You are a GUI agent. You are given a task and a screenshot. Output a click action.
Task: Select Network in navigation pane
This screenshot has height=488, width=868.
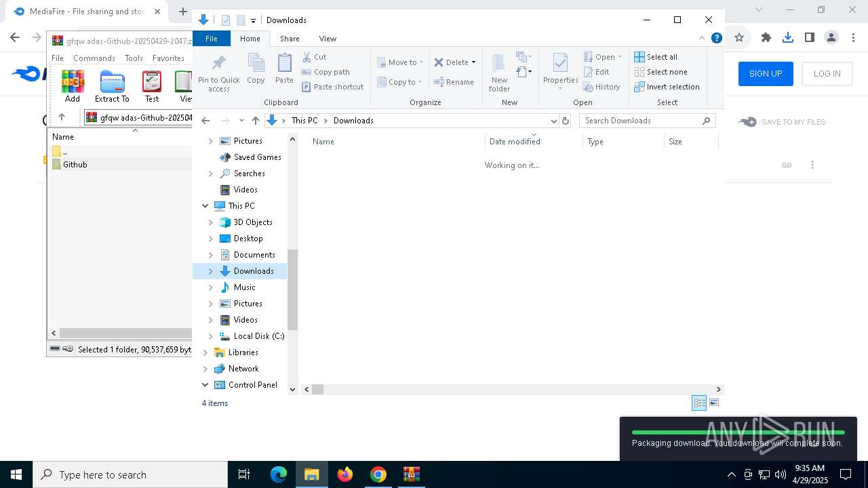(x=243, y=369)
